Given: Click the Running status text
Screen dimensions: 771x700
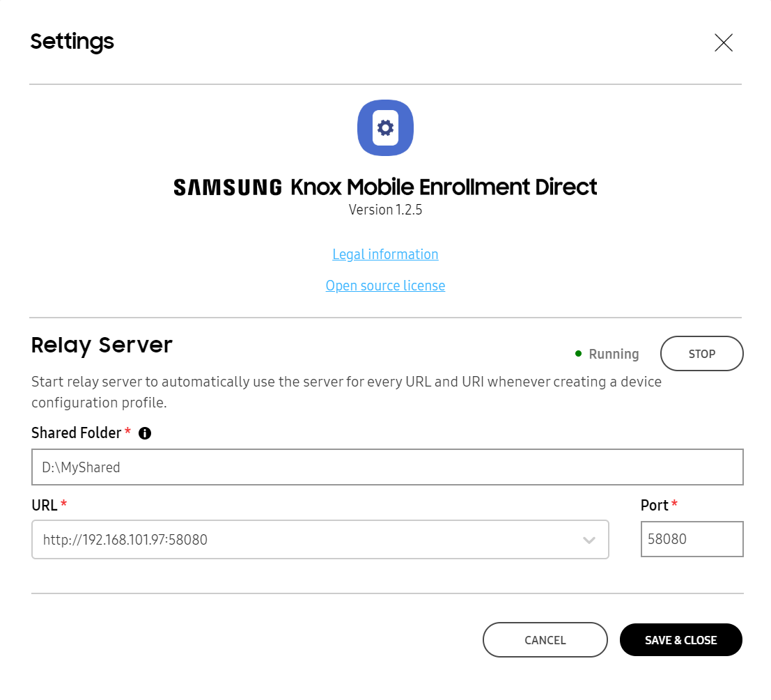Looking at the screenshot, I should [x=614, y=354].
